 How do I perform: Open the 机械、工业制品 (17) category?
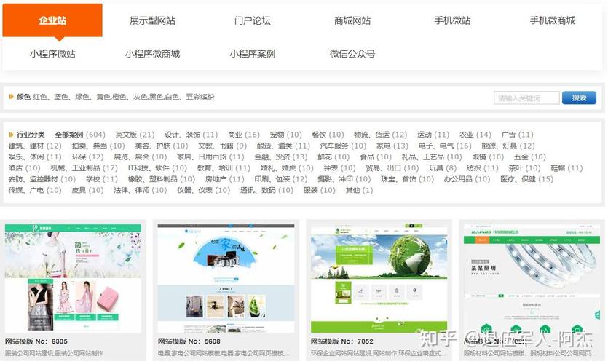click(84, 168)
